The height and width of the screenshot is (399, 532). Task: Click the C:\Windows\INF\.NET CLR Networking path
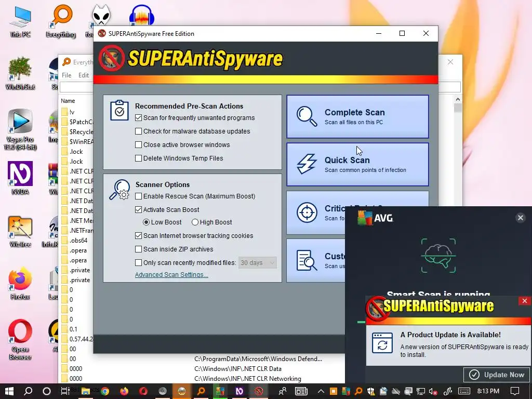(x=248, y=378)
